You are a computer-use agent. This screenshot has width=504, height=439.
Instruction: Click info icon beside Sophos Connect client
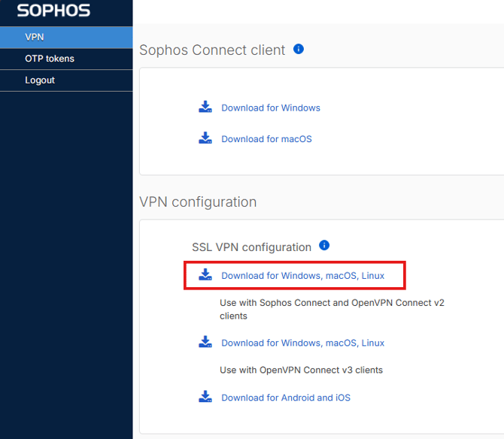coord(299,50)
